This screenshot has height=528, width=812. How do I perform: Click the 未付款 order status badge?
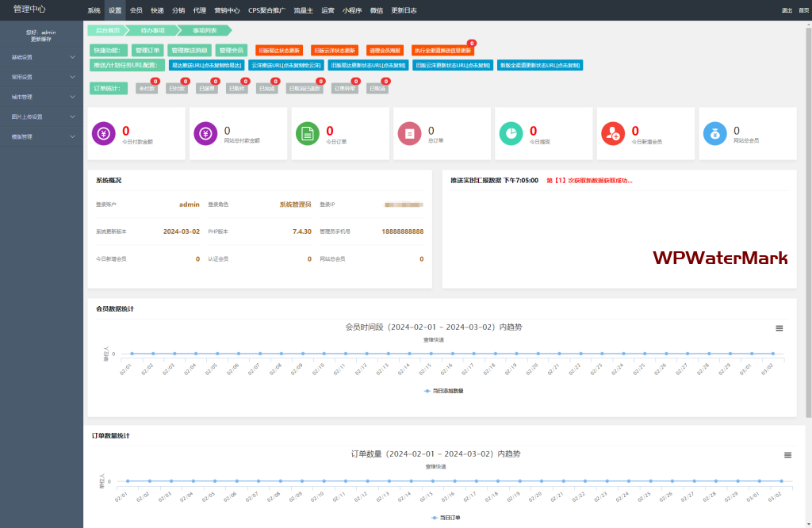[146, 89]
